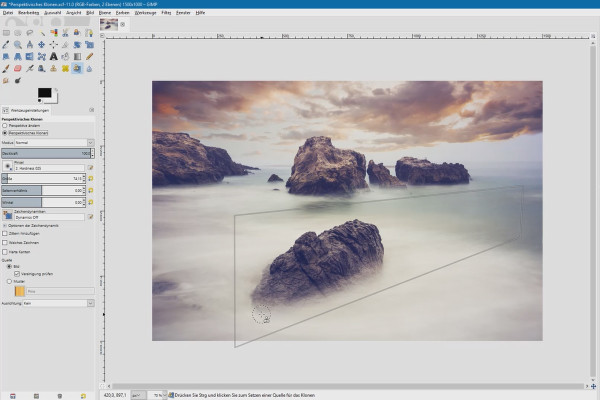Select the Free Select lasso tool

pyautogui.click(x=30, y=33)
